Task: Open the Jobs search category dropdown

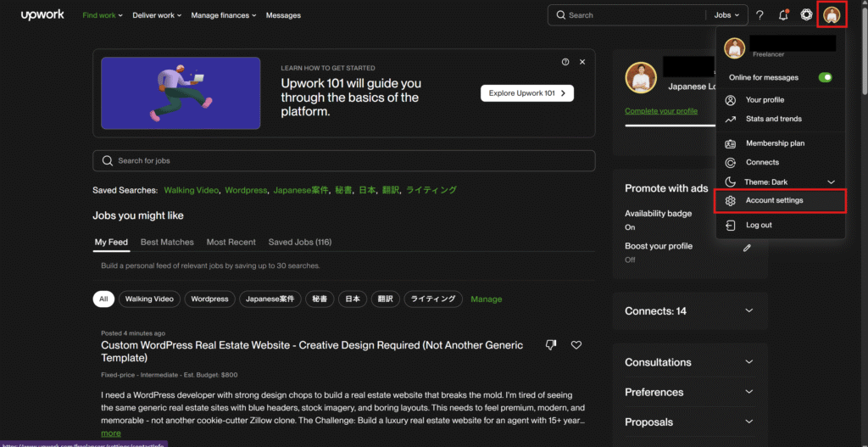Action: (x=726, y=15)
